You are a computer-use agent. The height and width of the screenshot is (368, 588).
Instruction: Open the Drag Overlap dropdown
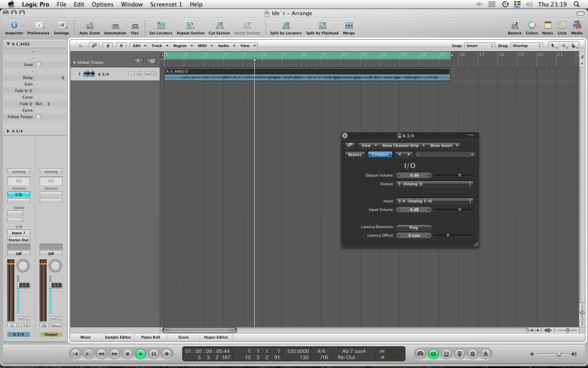[526, 46]
